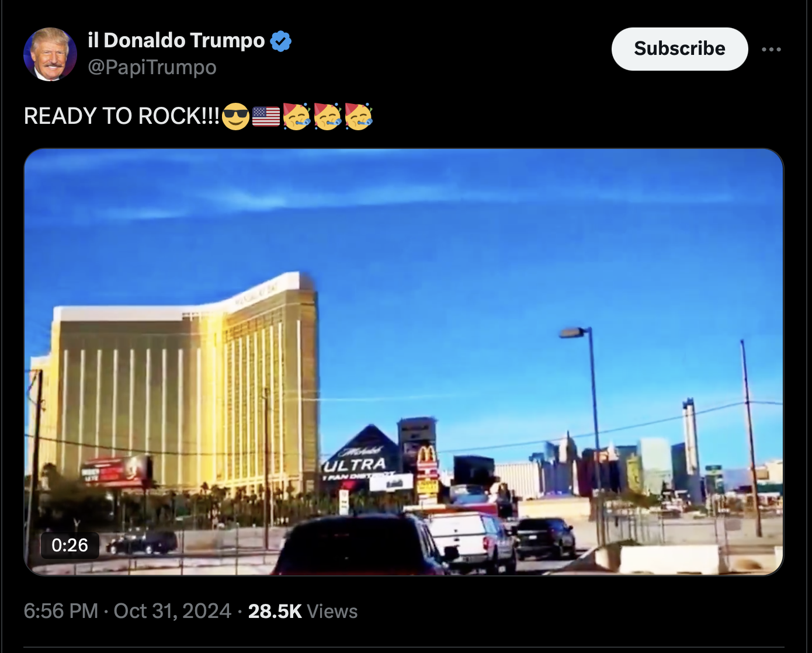Screen dimensions: 812x653
Task: Click the 0:26 video duration badge
Action: (70, 546)
